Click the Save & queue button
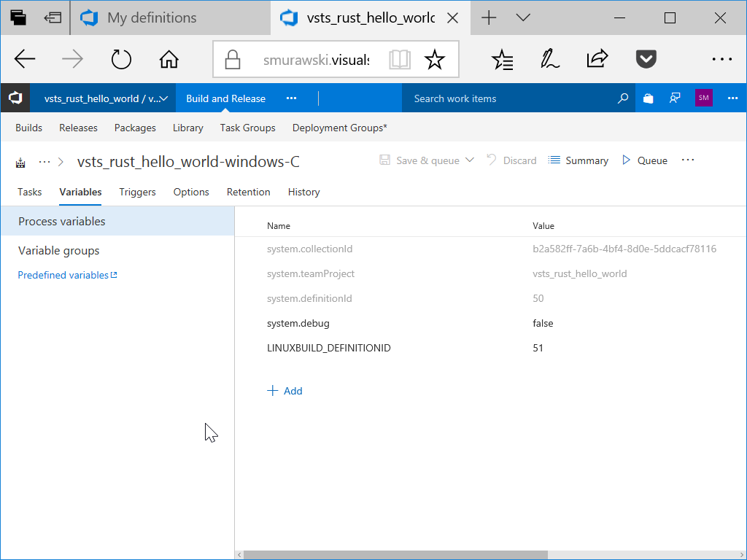Image resolution: width=747 pixels, height=560 pixels. coord(419,160)
